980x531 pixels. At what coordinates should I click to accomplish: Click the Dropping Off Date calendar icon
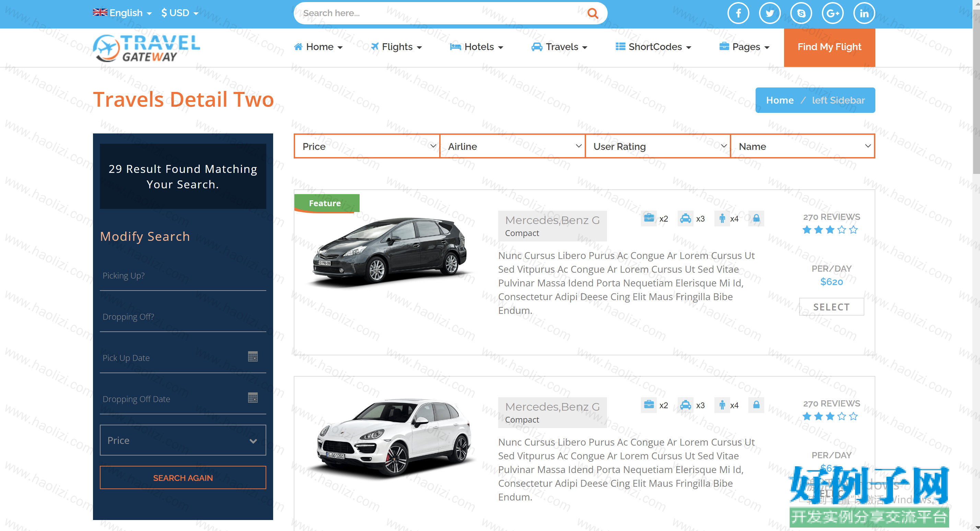pyautogui.click(x=253, y=398)
